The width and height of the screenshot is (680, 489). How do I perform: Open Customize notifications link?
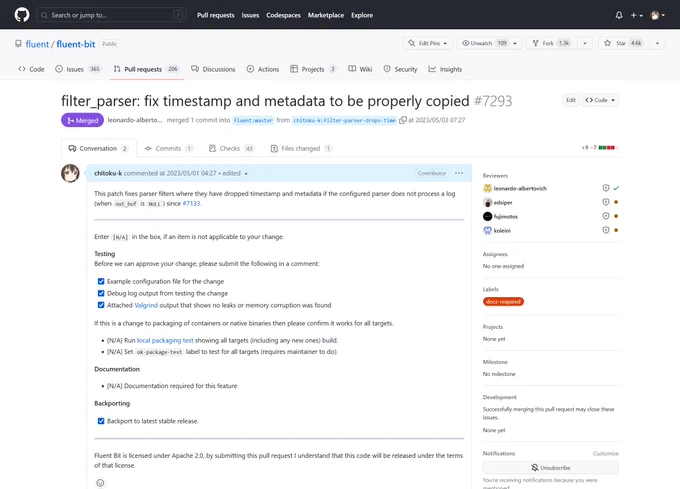[606, 453]
